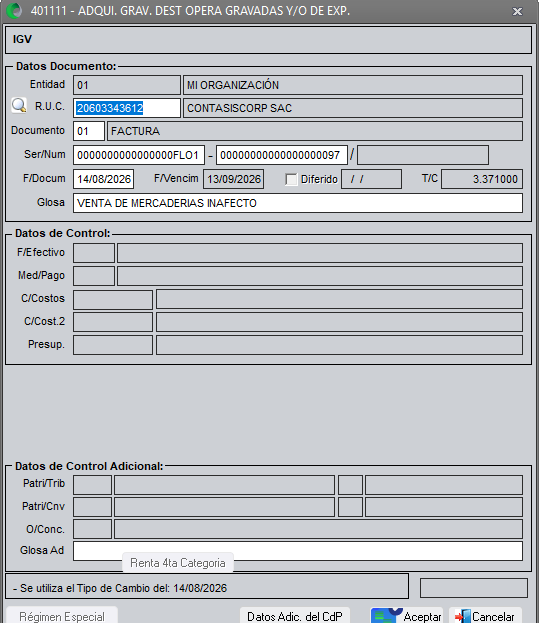Click the green app icon in title bar
This screenshot has width=539, height=623.
(15, 10)
